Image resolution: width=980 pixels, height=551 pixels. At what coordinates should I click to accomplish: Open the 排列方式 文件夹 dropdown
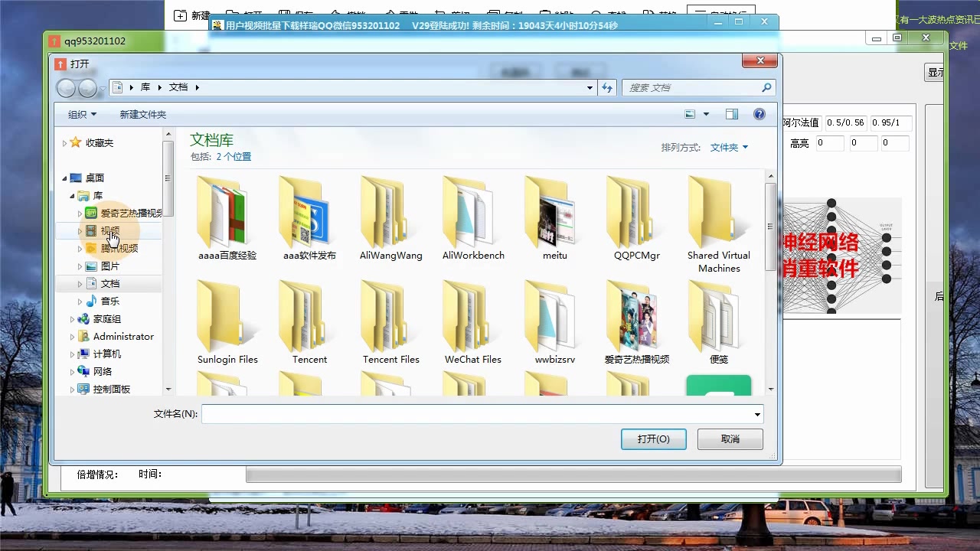pyautogui.click(x=729, y=147)
